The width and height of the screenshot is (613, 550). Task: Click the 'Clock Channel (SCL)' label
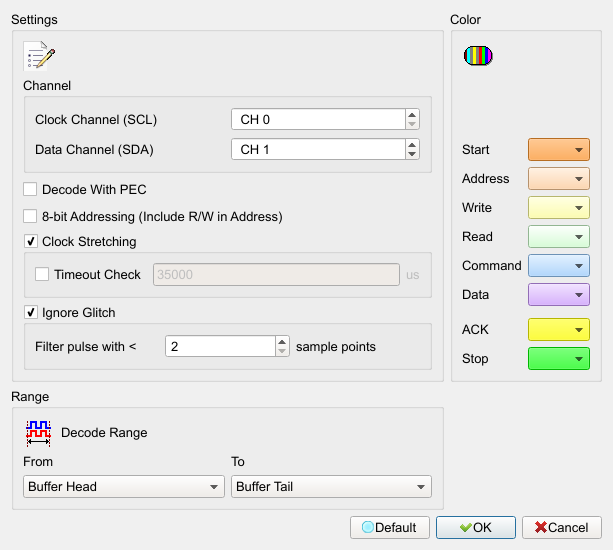point(96,120)
